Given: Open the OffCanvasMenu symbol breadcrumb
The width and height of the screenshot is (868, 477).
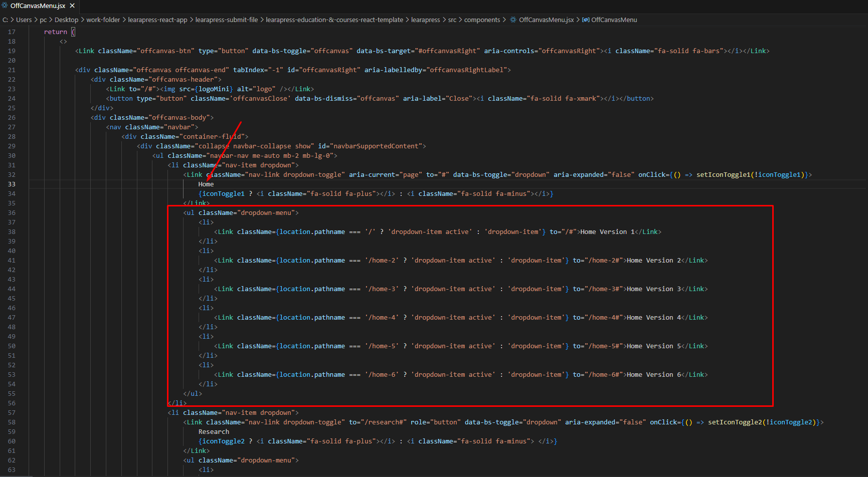Looking at the screenshot, I should point(614,20).
